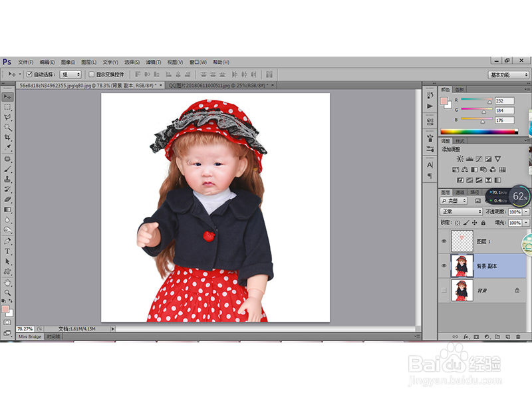The image size is (532, 399).
Task: Toggle the Auto-Select checkbox
Action: [29, 74]
